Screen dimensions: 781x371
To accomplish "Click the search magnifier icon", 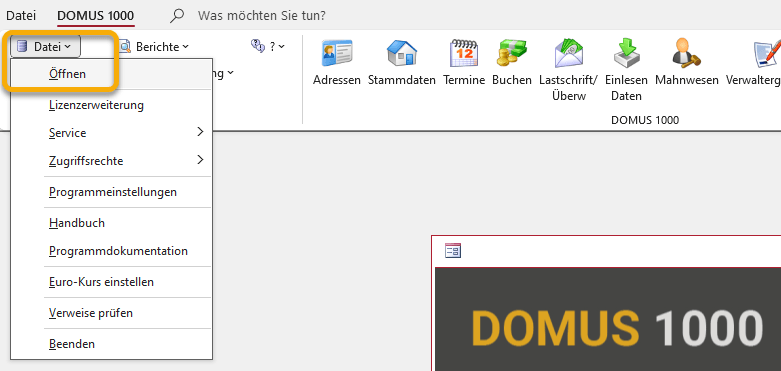I will pyautogui.click(x=177, y=16).
